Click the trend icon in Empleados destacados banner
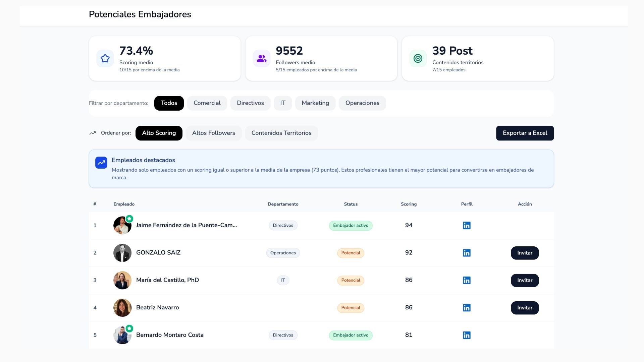 tap(101, 163)
